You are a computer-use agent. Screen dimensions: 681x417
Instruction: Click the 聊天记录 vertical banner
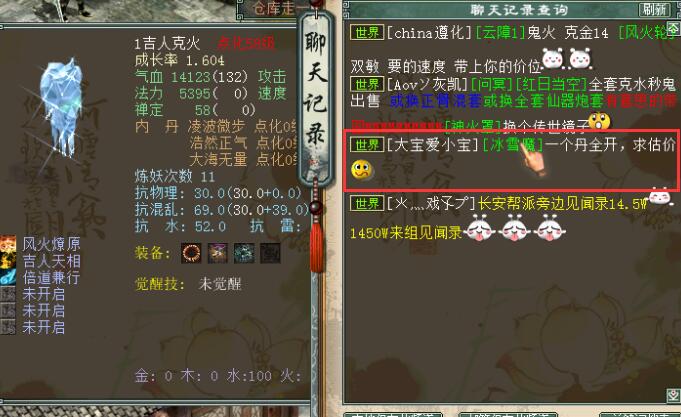click(316, 98)
